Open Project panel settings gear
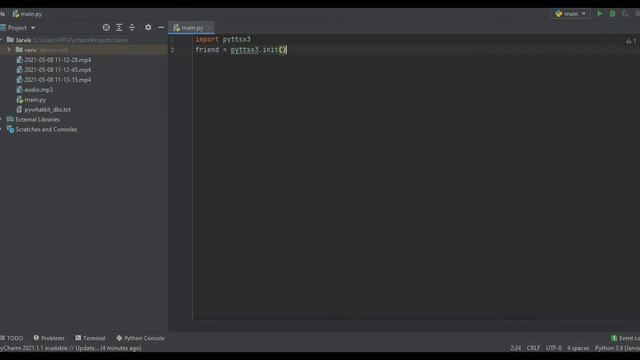640x360 pixels. [148, 27]
